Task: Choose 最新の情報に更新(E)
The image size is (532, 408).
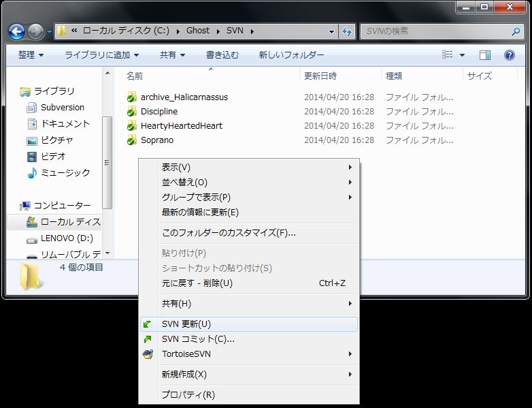Action: point(249,212)
